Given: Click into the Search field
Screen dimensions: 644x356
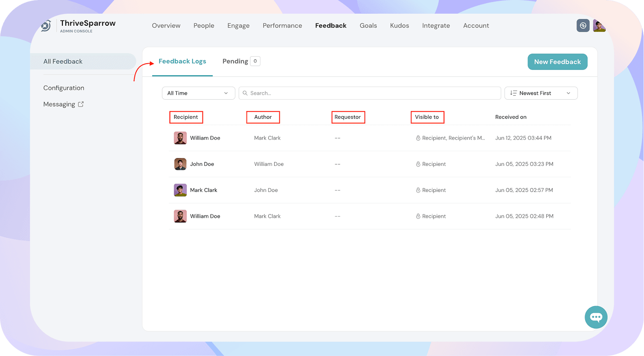Looking at the screenshot, I should pyautogui.click(x=370, y=93).
